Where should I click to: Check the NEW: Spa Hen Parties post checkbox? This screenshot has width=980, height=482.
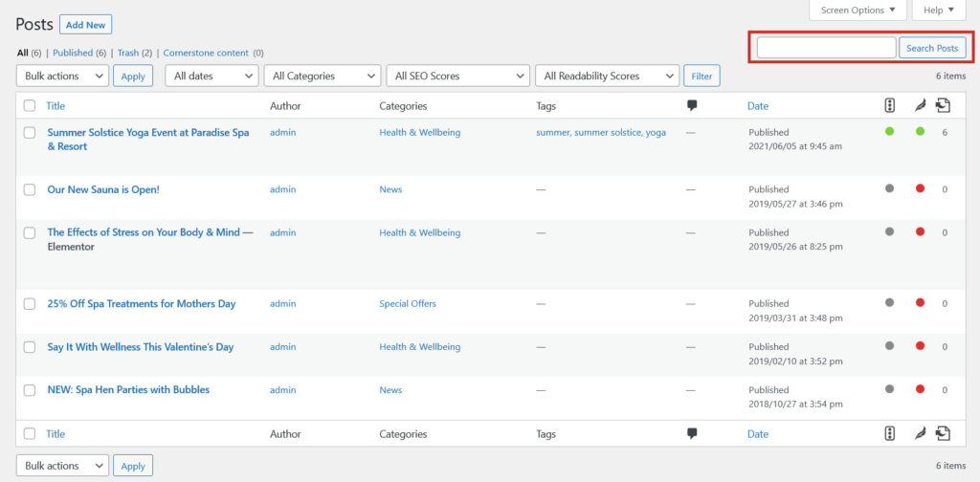30,390
